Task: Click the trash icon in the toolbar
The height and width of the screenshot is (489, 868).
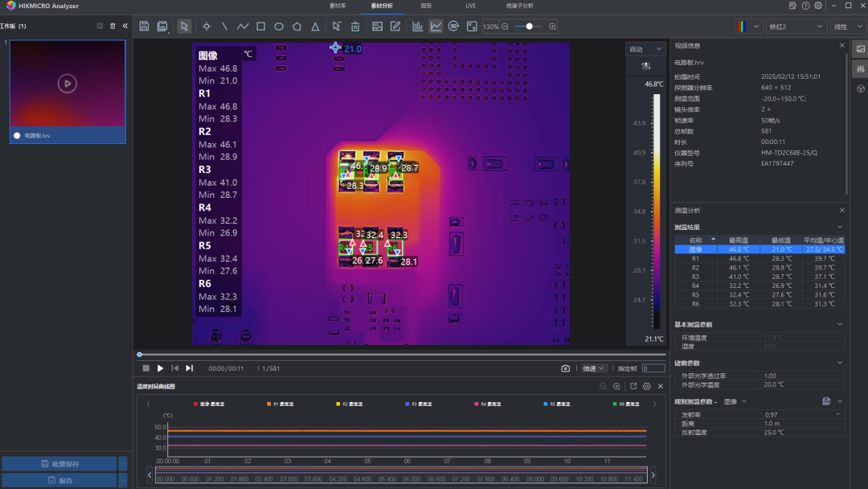Action: point(355,27)
